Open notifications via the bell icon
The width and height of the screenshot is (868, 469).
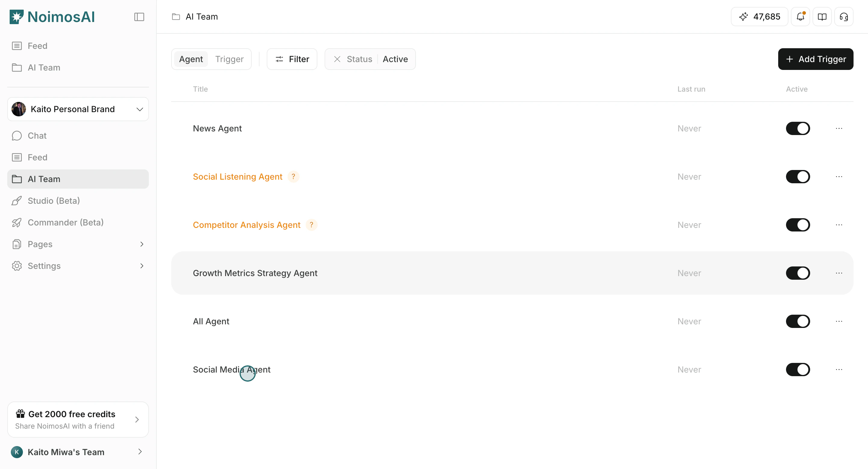tap(800, 17)
